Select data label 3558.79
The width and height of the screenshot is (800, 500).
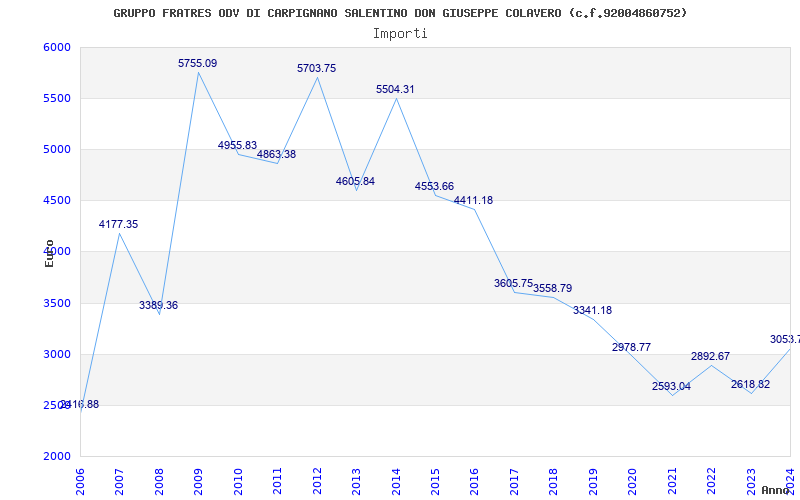coord(553,288)
